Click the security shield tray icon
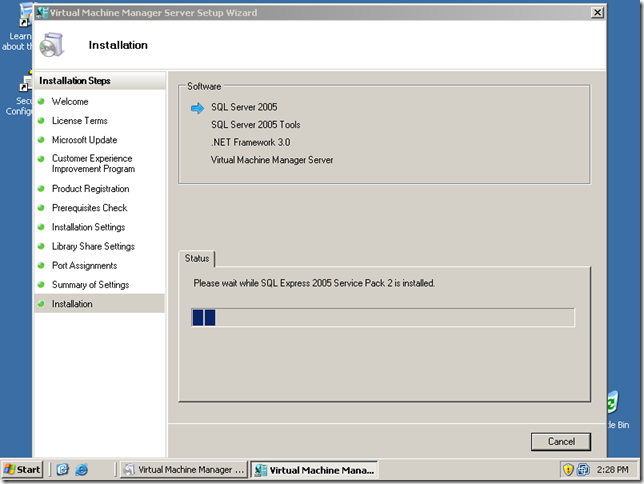Image resolution: width=644 pixels, height=484 pixels. click(x=568, y=469)
